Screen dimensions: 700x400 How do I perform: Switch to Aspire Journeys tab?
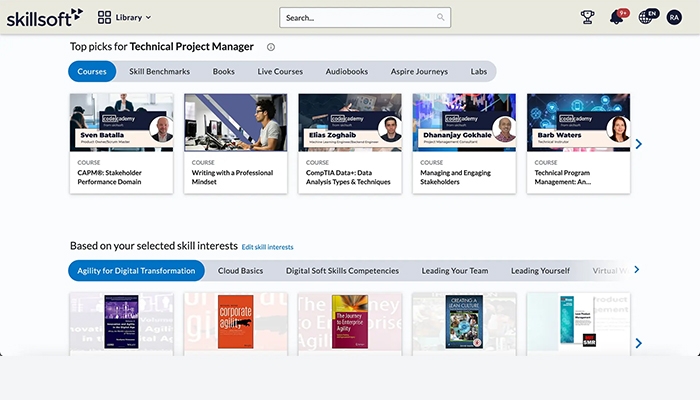(x=419, y=71)
